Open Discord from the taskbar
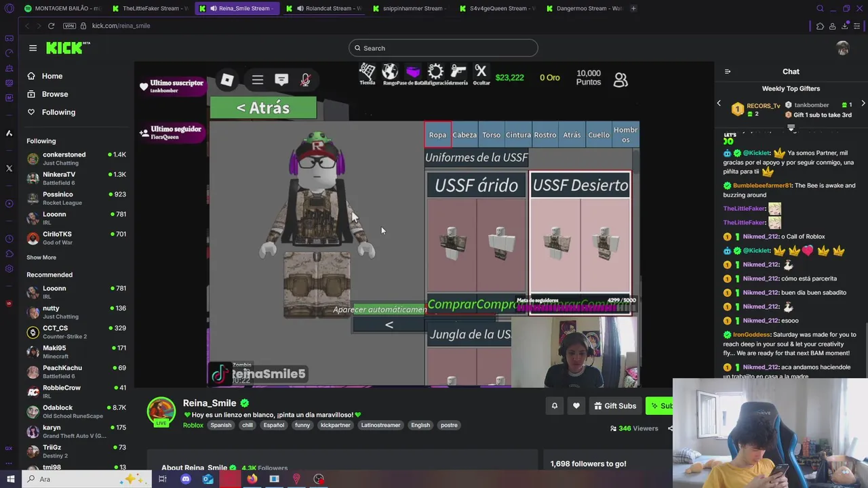Viewport: 868px width, 488px height. (x=185, y=479)
